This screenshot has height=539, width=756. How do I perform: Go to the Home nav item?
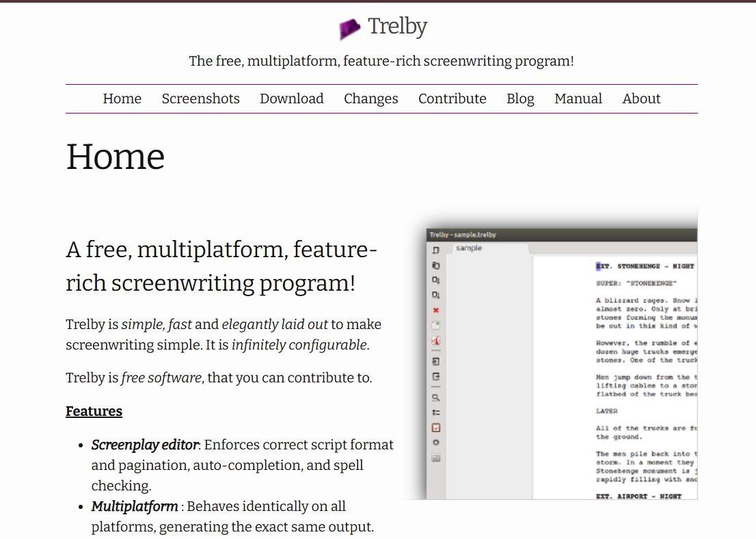point(122,99)
